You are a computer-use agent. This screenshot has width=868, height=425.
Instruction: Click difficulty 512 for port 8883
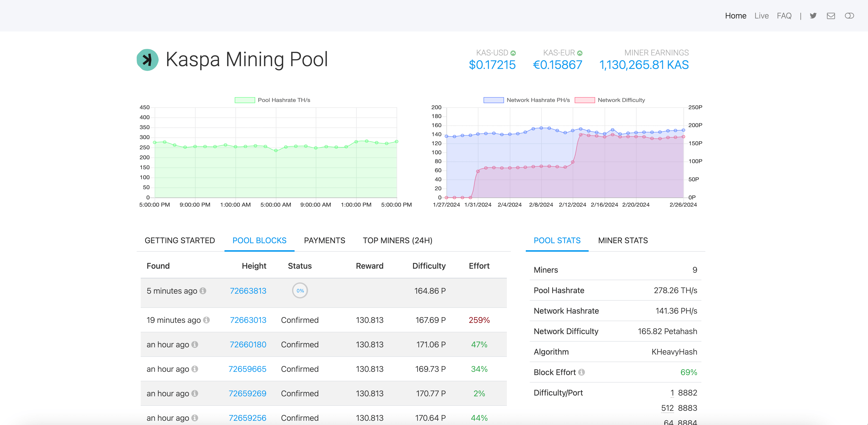[667, 408]
